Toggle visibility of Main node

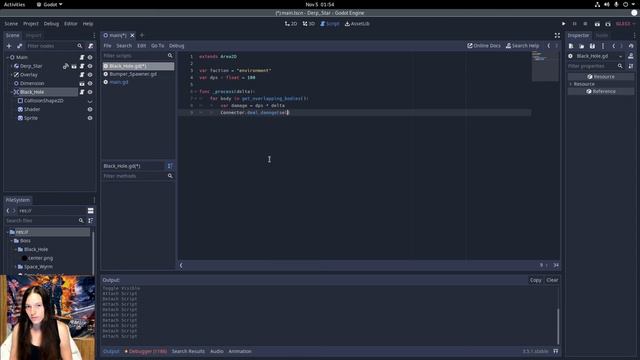90,57
